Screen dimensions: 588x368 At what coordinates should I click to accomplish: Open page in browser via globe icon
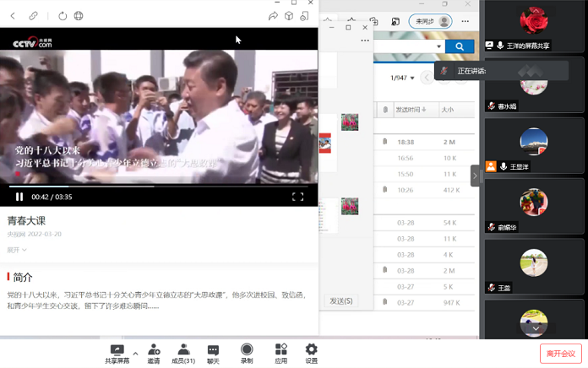(79, 16)
